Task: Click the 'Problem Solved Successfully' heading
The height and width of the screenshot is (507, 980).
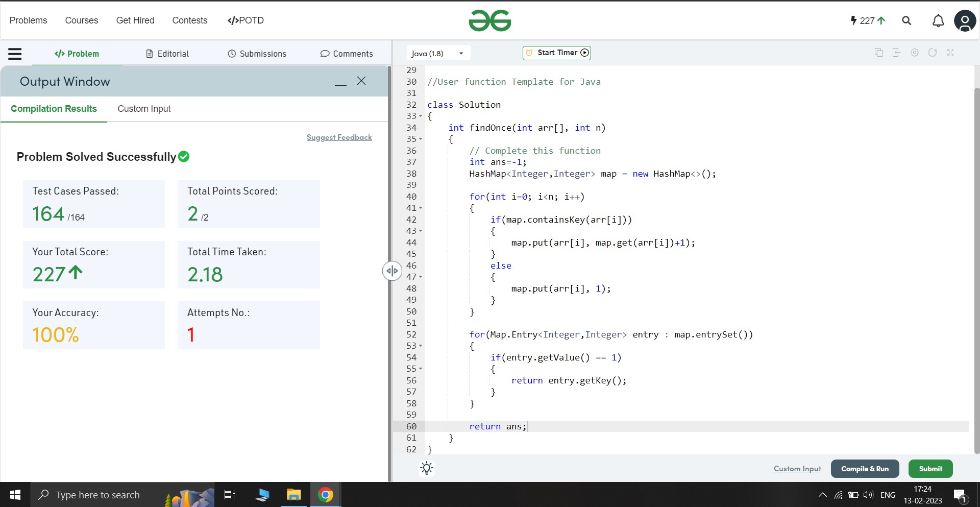Action: click(96, 157)
